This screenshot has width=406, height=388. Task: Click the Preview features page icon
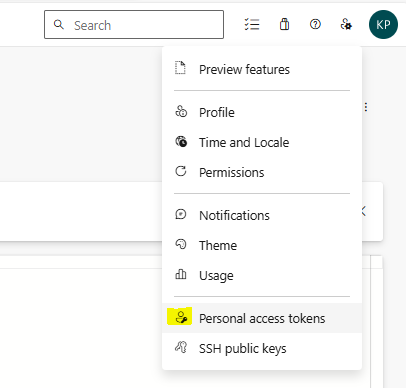coord(180,68)
